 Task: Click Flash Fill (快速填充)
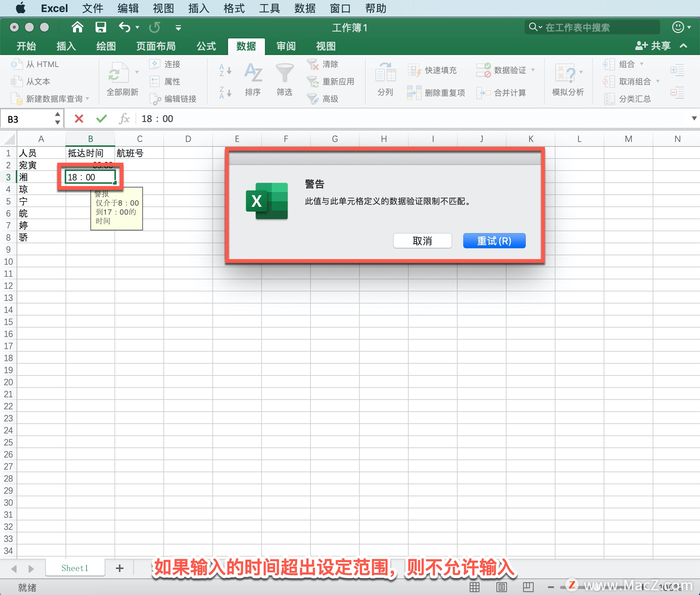[432, 70]
